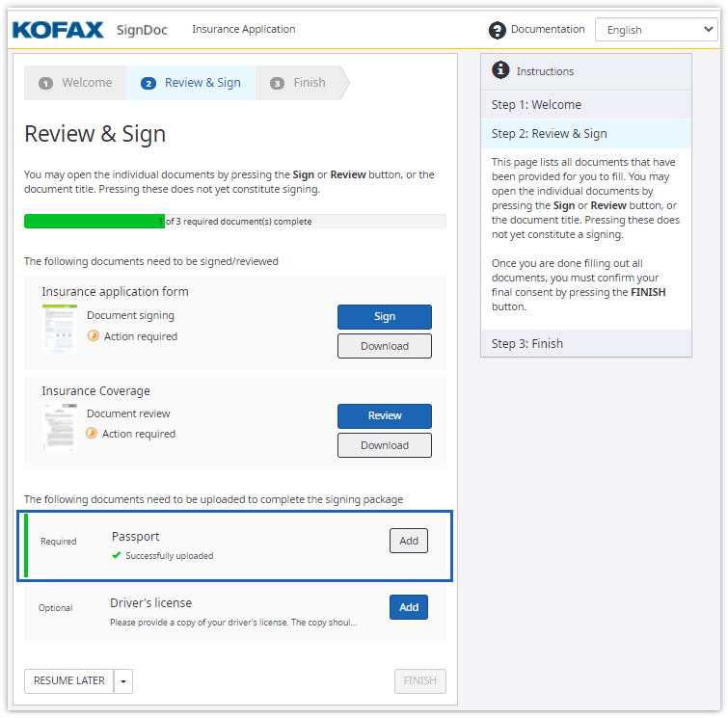Collapse Step 2: Review & Sign section

pos(585,134)
